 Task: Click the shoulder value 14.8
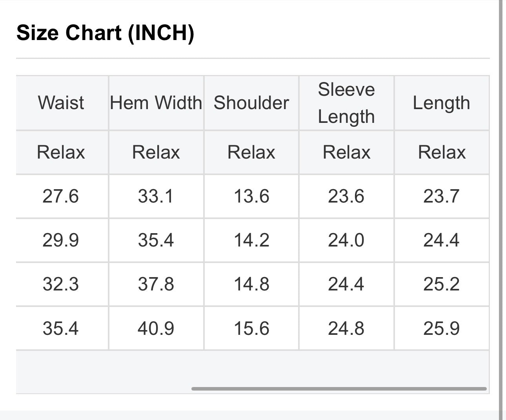point(251,284)
